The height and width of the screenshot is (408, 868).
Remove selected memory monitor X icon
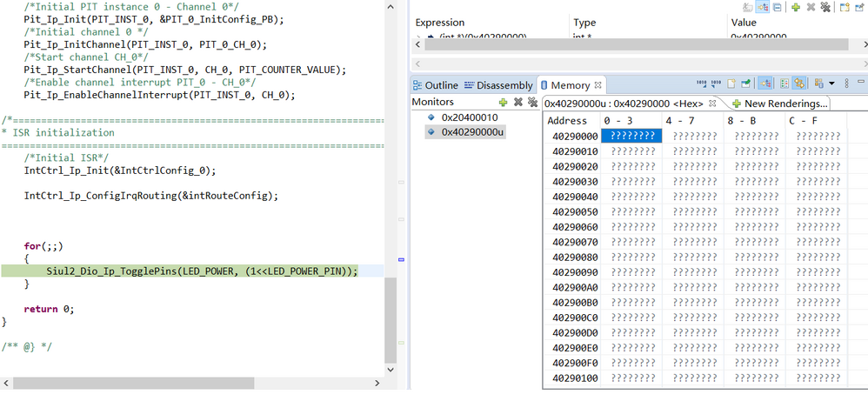[518, 102]
